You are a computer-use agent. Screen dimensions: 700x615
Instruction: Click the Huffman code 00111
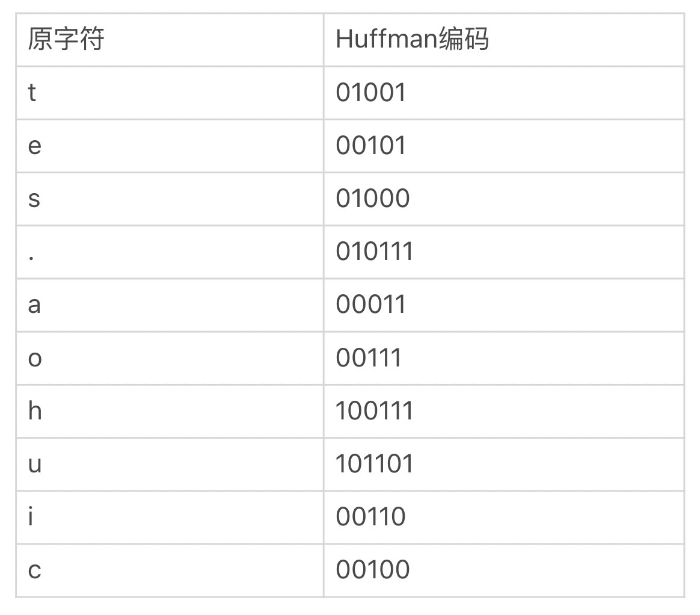(x=369, y=358)
